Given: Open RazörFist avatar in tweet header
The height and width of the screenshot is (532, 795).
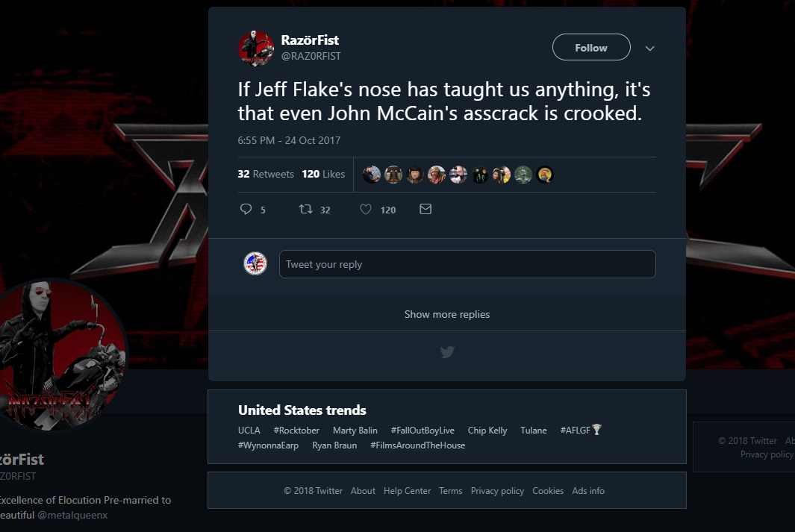Looking at the screenshot, I should click(x=256, y=48).
